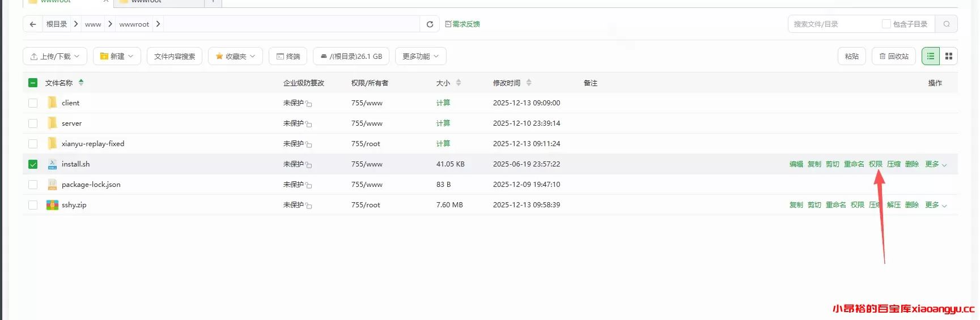Sort by file name using sort arrows
The image size is (980, 320).
(81, 83)
